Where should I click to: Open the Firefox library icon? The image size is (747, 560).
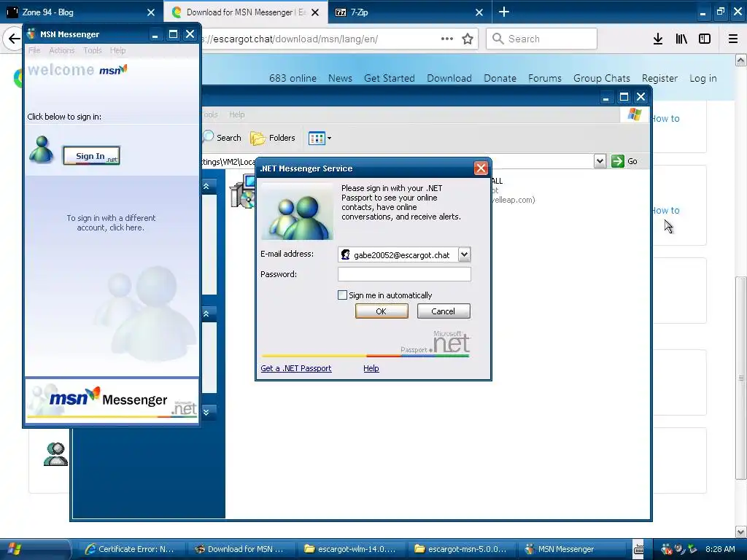(681, 39)
